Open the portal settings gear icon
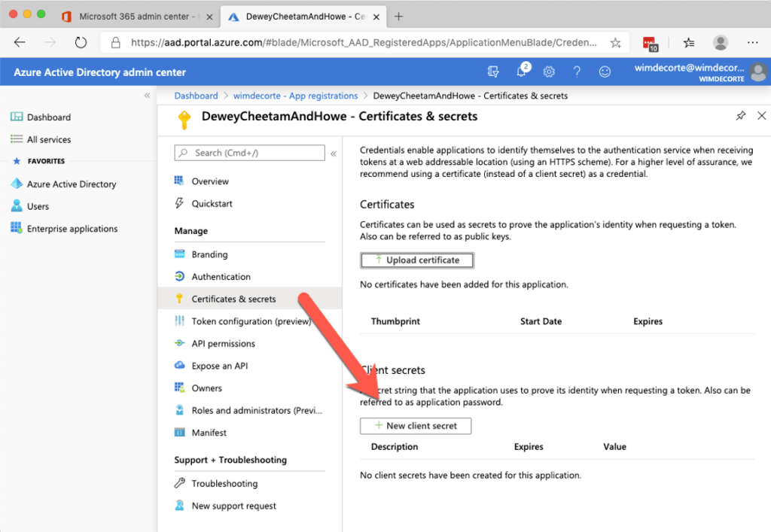The image size is (771, 532). [x=549, y=71]
